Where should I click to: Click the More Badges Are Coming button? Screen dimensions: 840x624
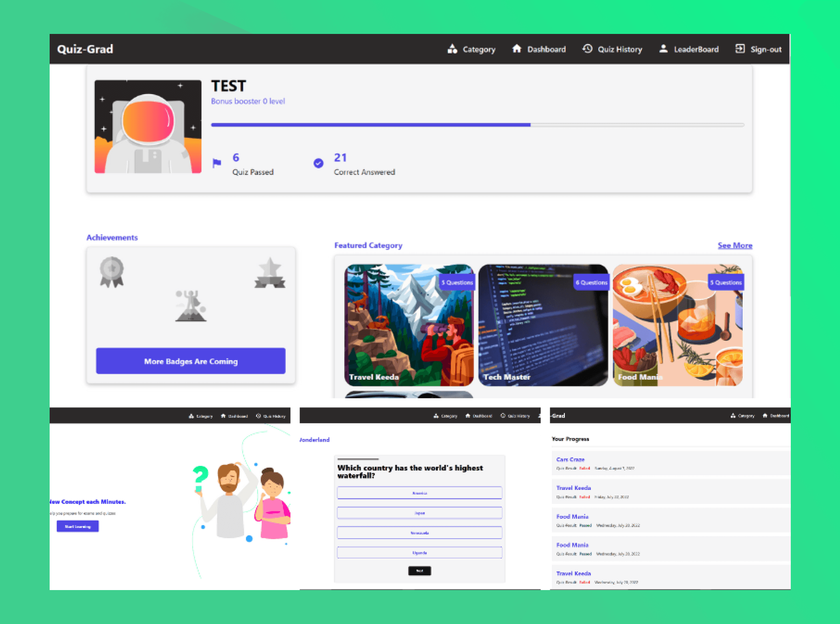(x=190, y=361)
